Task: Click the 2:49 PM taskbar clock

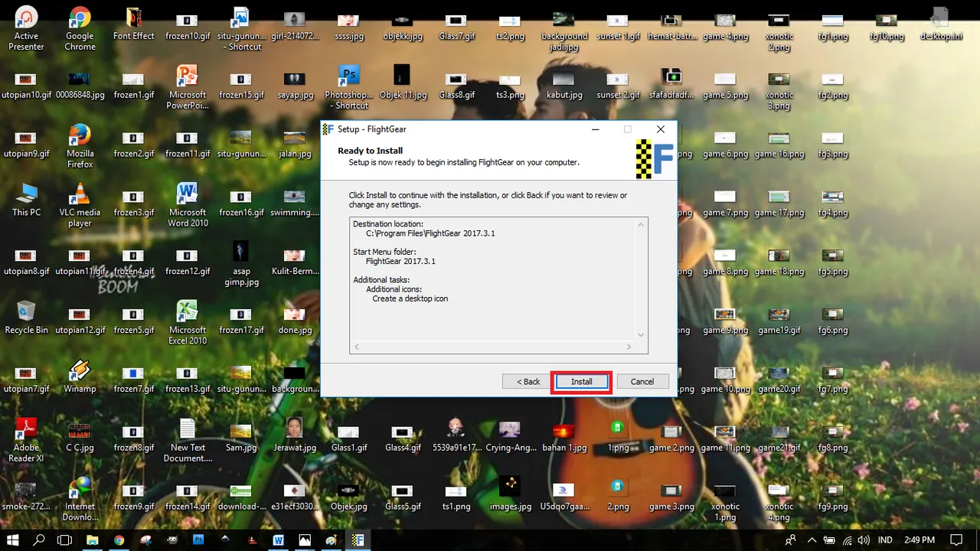Action: pyautogui.click(x=919, y=540)
